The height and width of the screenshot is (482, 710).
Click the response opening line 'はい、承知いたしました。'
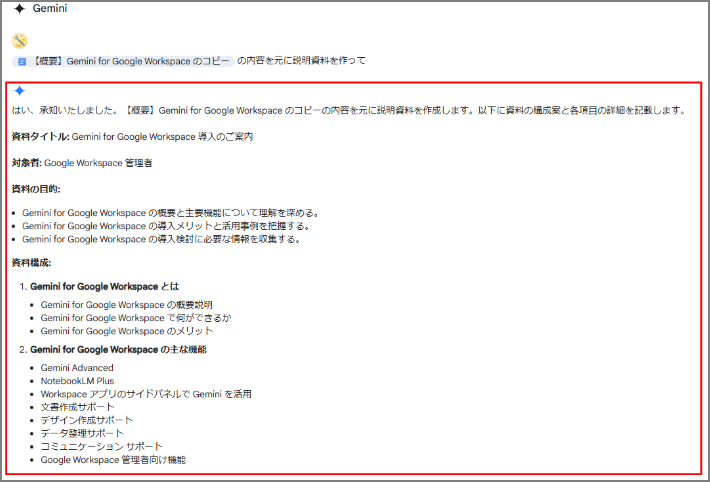click(65, 110)
